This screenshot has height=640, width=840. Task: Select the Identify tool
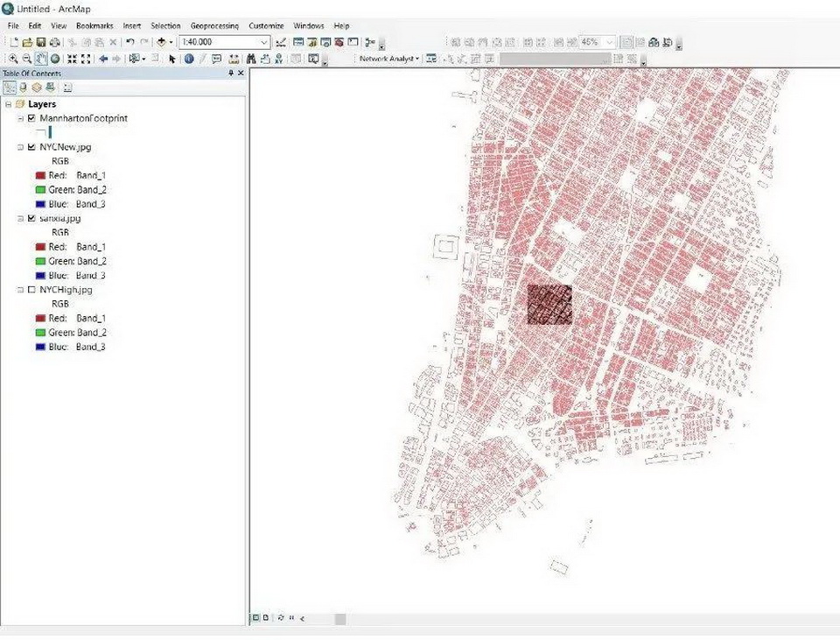pyautogui.click(x=189, y=59)
